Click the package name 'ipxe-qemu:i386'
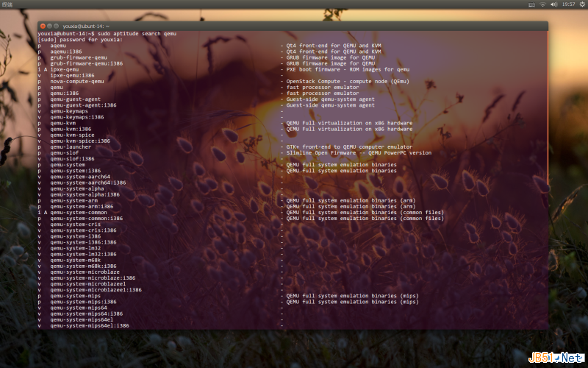588x368 pixels. pyautogui.click(x=72, y=76)
